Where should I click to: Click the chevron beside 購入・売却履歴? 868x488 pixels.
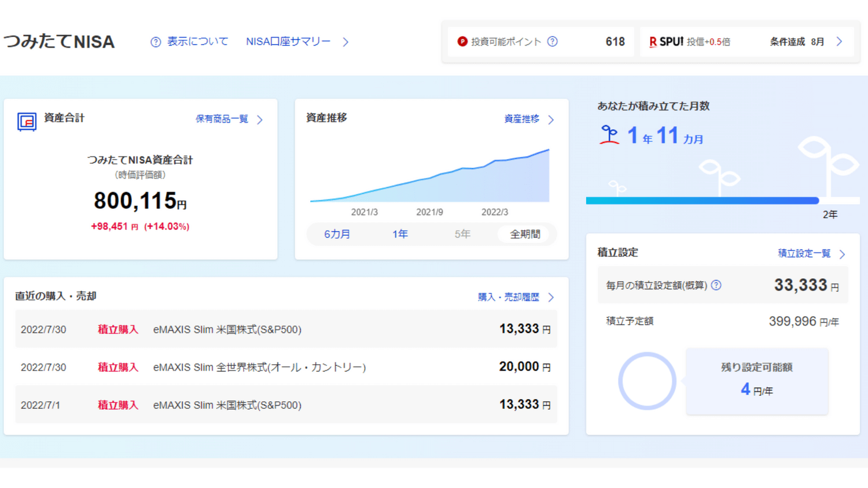[551, 298]
